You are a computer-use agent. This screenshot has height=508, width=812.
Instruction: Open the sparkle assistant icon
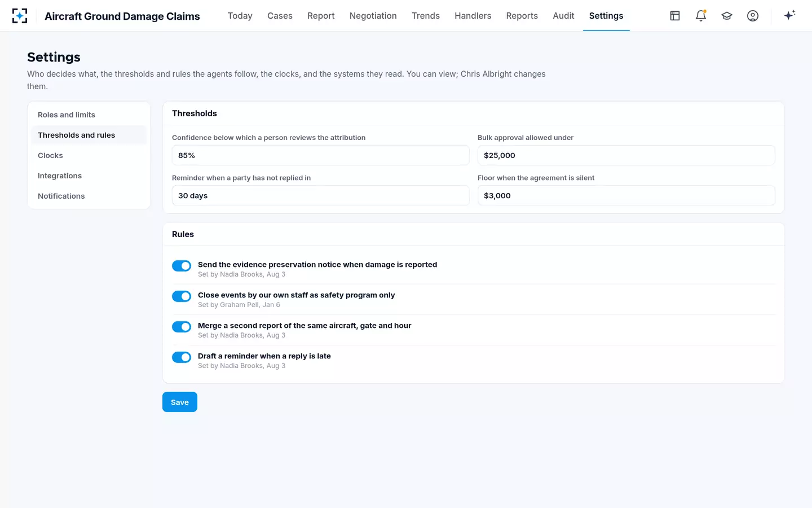(789, 15)
